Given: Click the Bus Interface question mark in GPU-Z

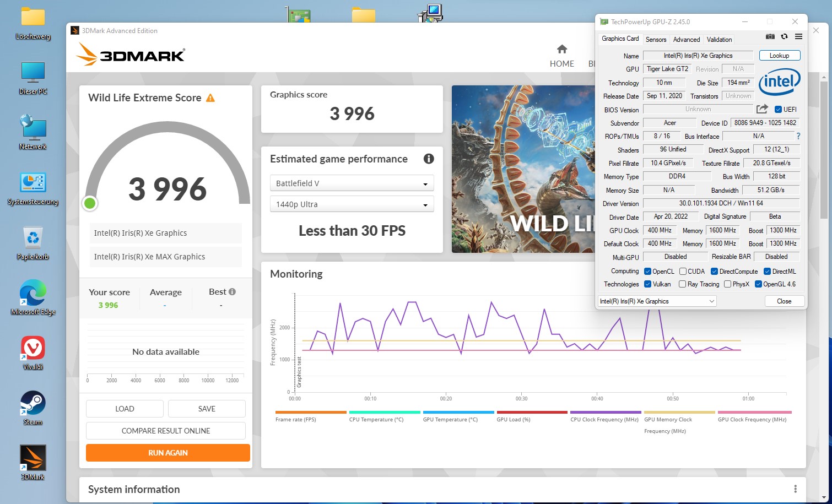Looking at the screenshot, I should [x=798, y=136].
